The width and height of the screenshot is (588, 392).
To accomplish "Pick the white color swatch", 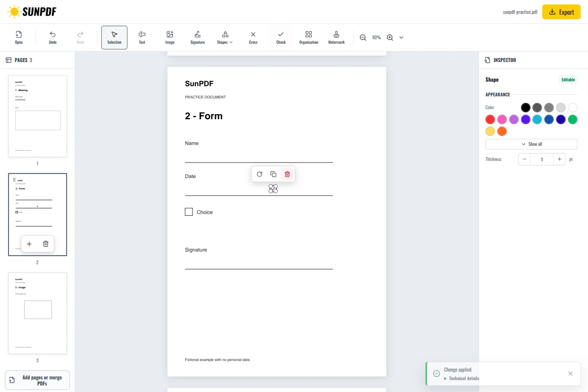I will [573, 107].
